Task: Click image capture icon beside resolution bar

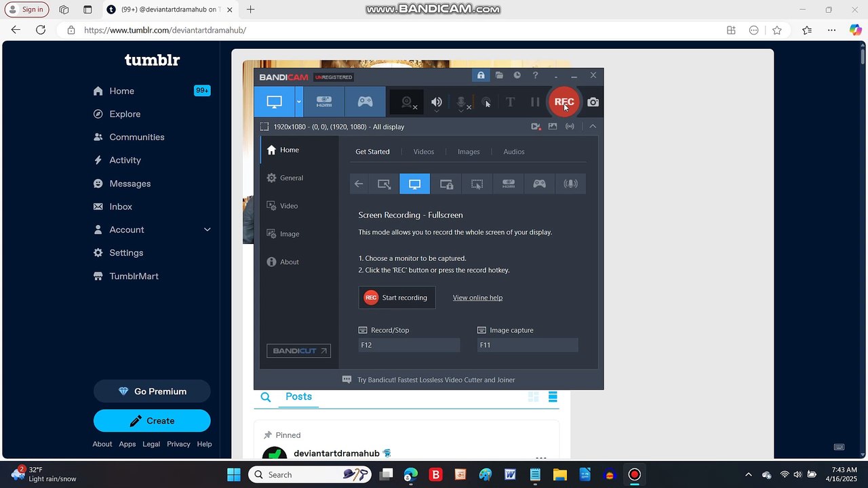Action: 553,126
